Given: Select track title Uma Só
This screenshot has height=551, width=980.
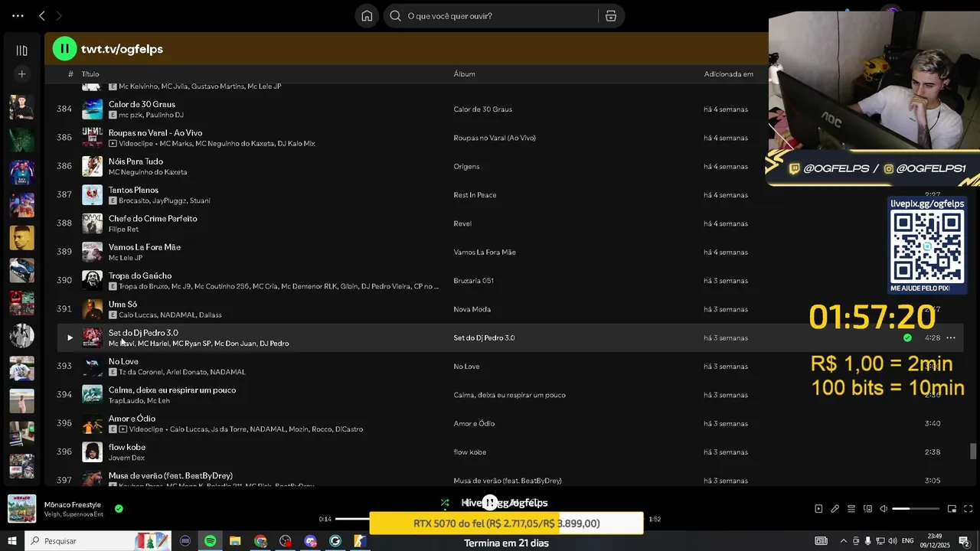Looking at the screenshot, I should click(122, 304).
